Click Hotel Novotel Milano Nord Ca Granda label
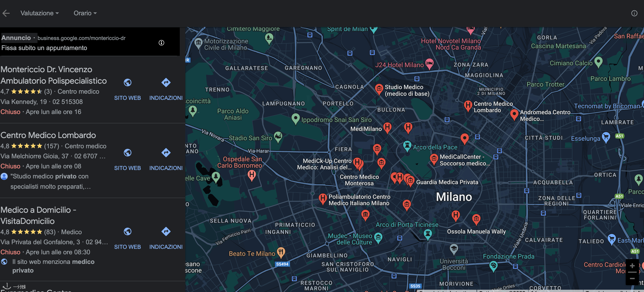644x292 pixels. 451,44
